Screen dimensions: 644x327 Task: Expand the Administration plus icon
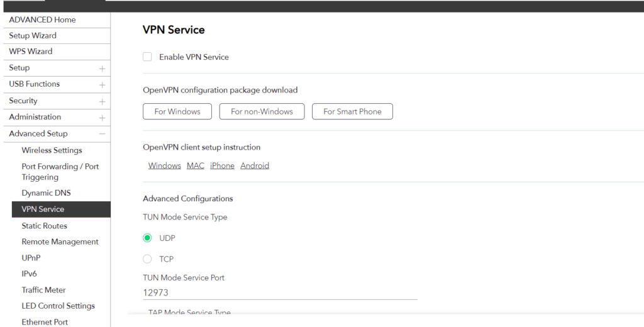point(102,118)
